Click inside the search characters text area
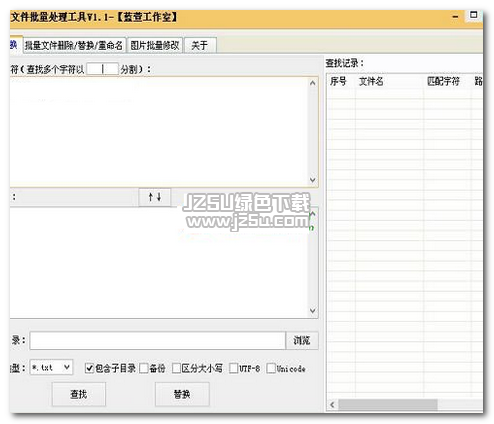Image resolution: width=494 pixels, height=424 pixels. [158, 131]
